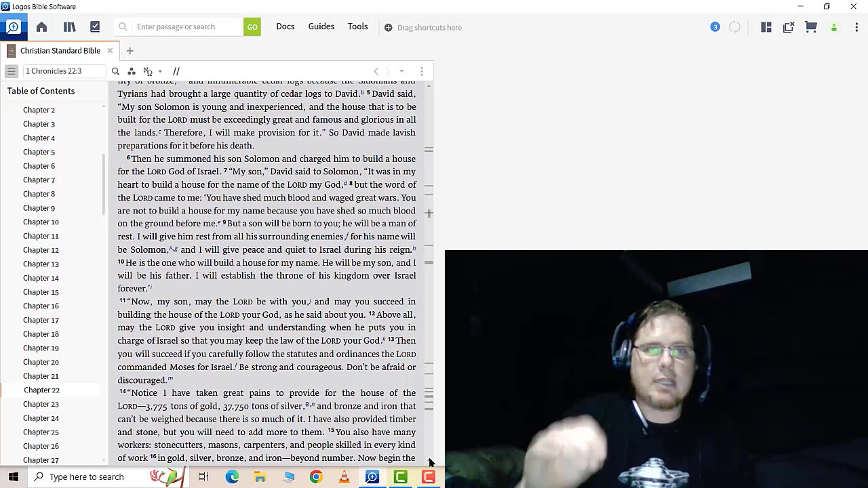Toggle parallel resources double-slash icon
The image size is (868, 488).
click(x=176, y=71)
